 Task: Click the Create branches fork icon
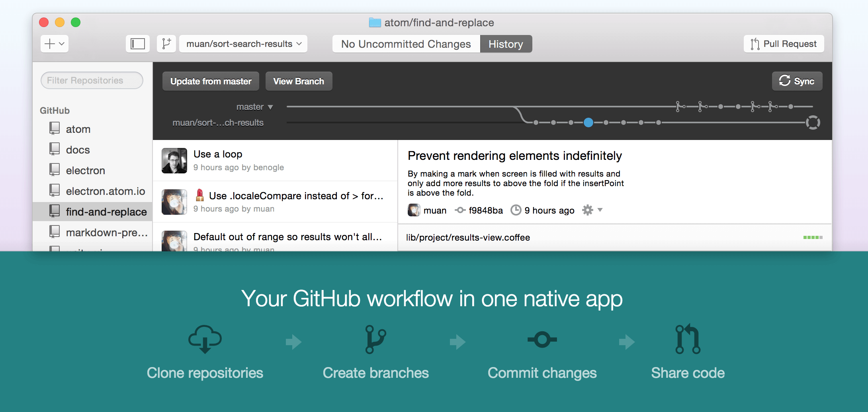pyautogui.click(x=375, y=339)
